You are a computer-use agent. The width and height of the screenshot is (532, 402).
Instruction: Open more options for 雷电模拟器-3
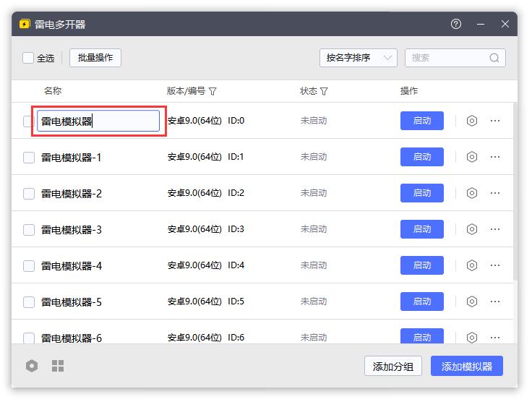(495, 229)
